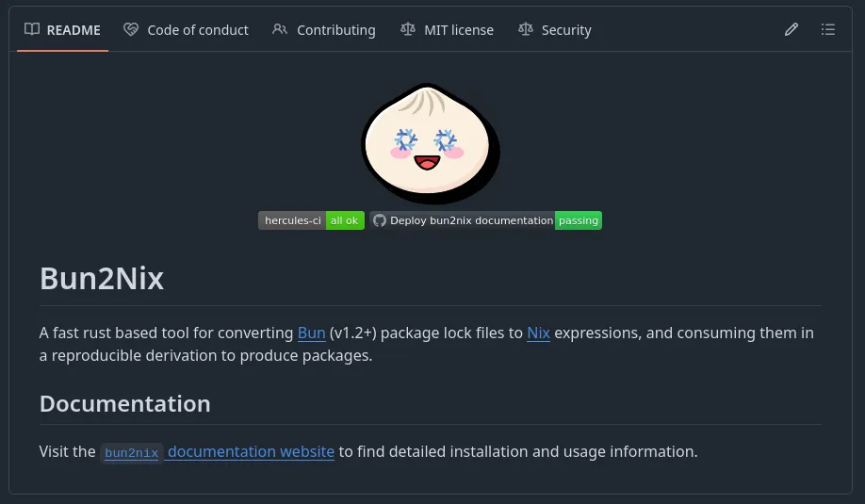Viewport: 865px width, 504px height.
Task: Follow the Bun link in description
Action: point(311,333)
